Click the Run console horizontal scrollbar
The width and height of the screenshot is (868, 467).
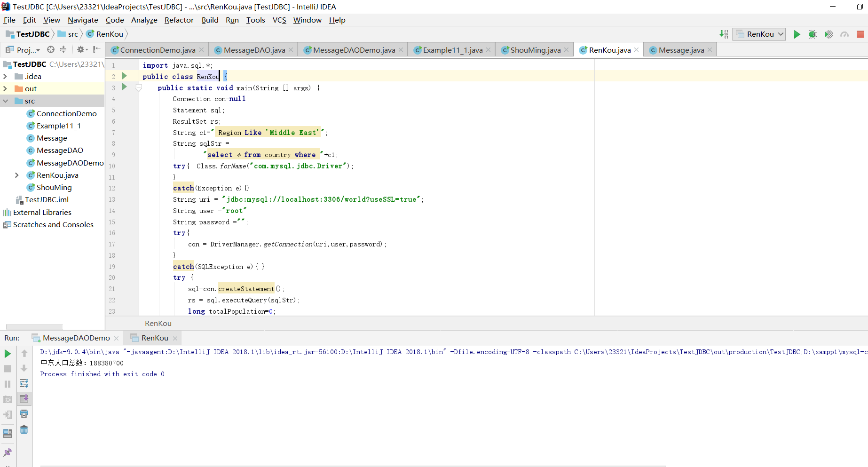(353, 466)
